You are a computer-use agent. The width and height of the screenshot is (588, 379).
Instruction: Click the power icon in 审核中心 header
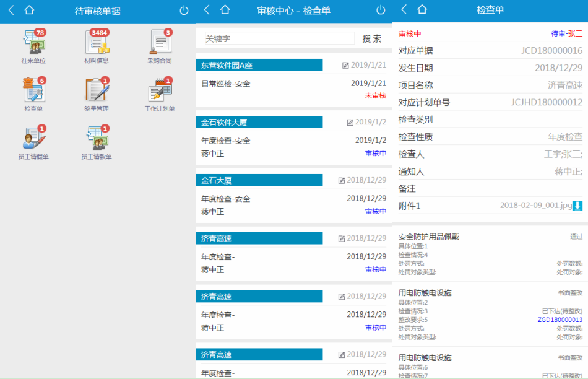tap(381, 11)
